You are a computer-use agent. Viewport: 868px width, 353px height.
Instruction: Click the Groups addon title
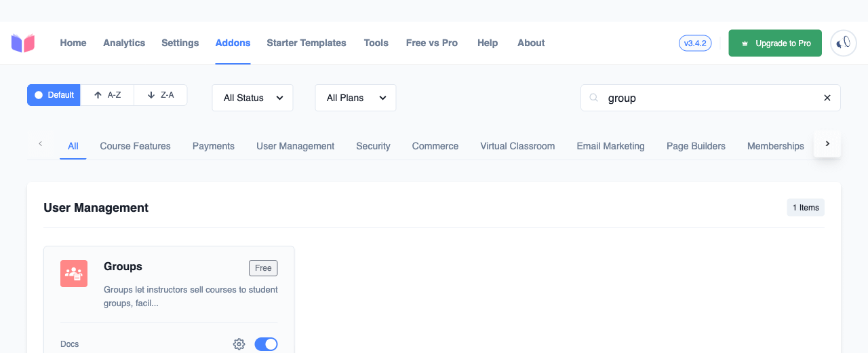pyautogui.click(x=123, y=266)
